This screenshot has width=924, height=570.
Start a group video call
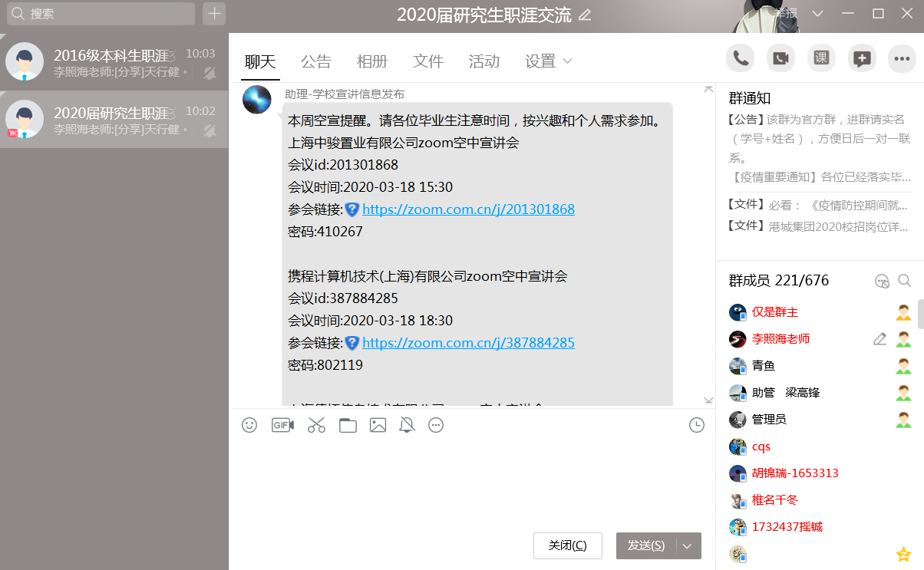pyautogui.click(x=780, y=58)
